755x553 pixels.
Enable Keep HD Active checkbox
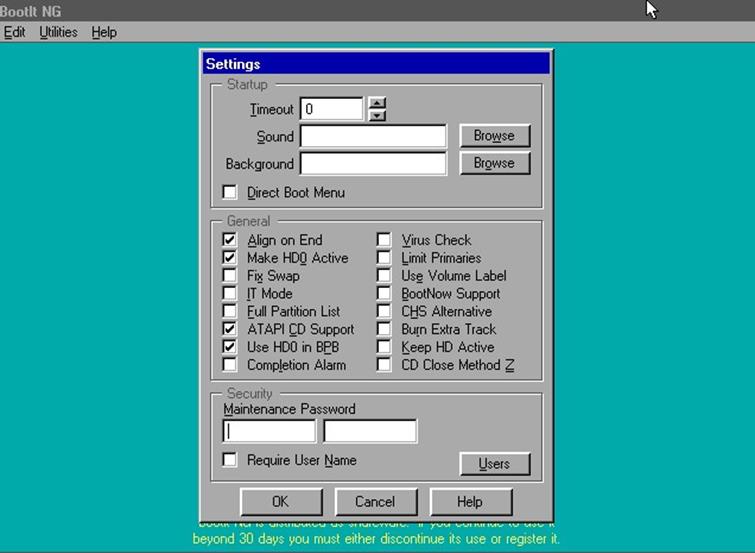pos(384,346)
